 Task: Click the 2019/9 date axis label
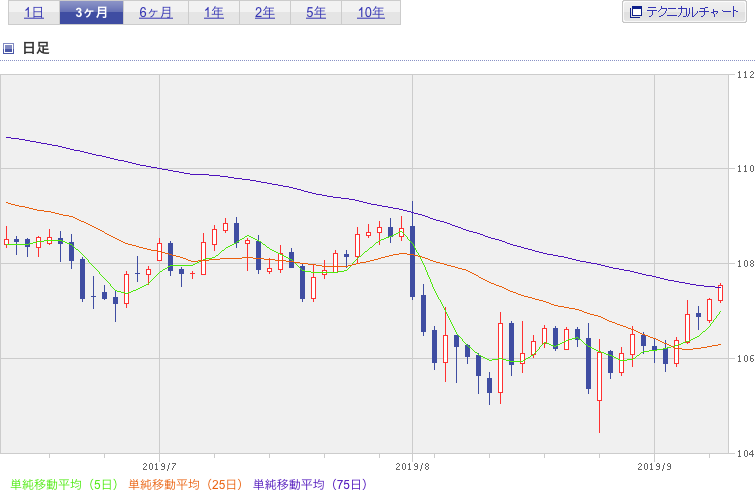point(654,467)
